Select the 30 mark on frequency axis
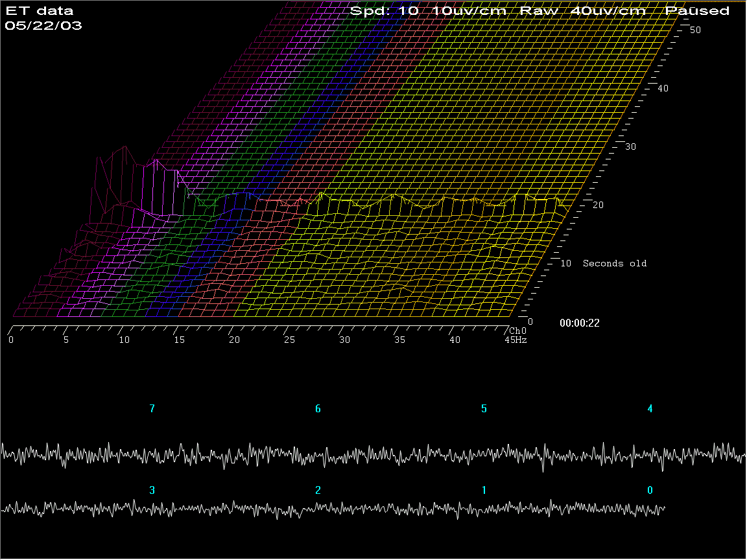747x560 pixels. (344, 340)
